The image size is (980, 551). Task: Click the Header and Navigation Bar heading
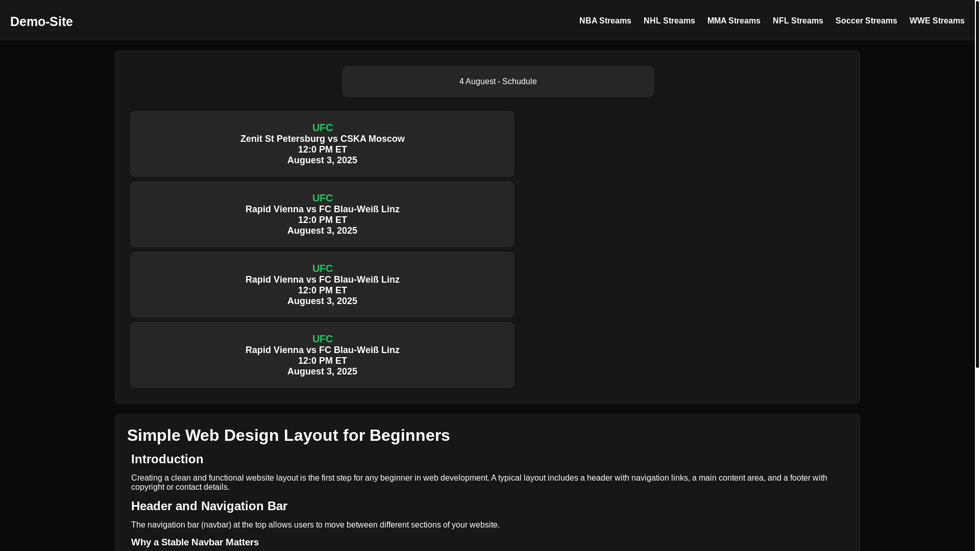point(209,506)
